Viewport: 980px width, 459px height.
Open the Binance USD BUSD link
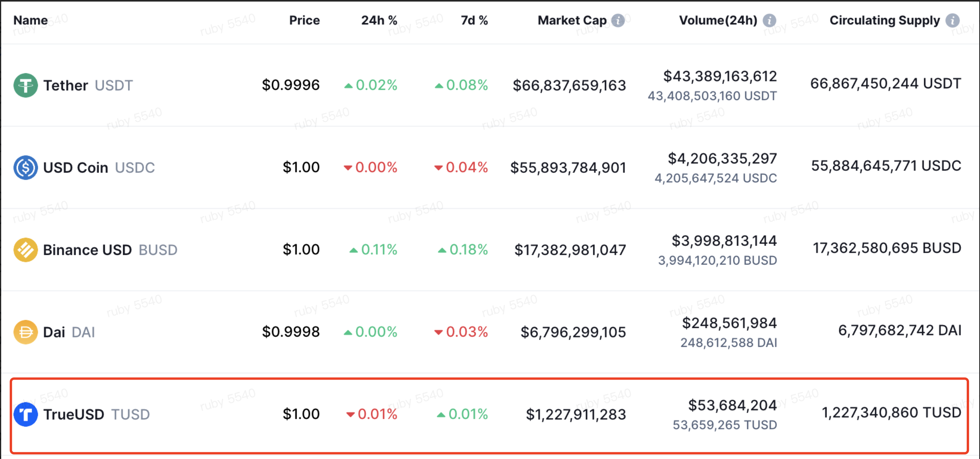[110, 250]
